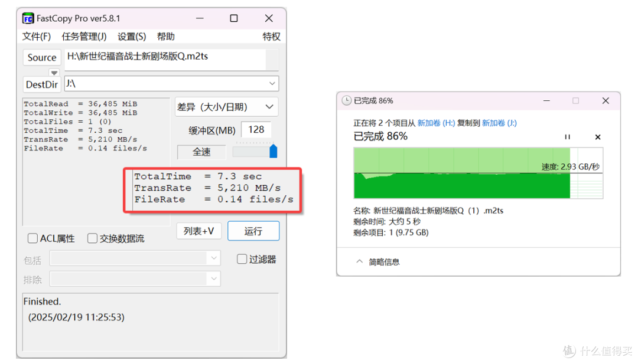638x364 pixels.
Task: Click the Finished. status text
Action: tap(42, 301)
